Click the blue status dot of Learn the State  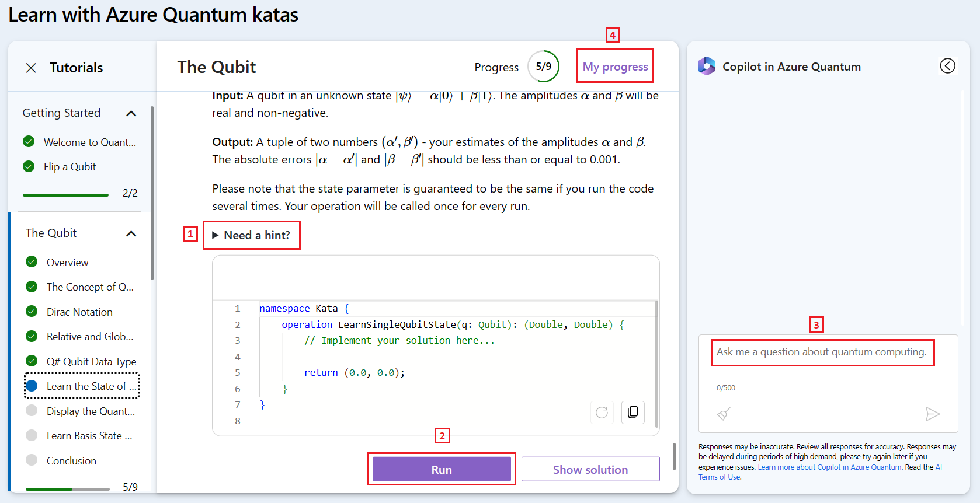(32, 386)
